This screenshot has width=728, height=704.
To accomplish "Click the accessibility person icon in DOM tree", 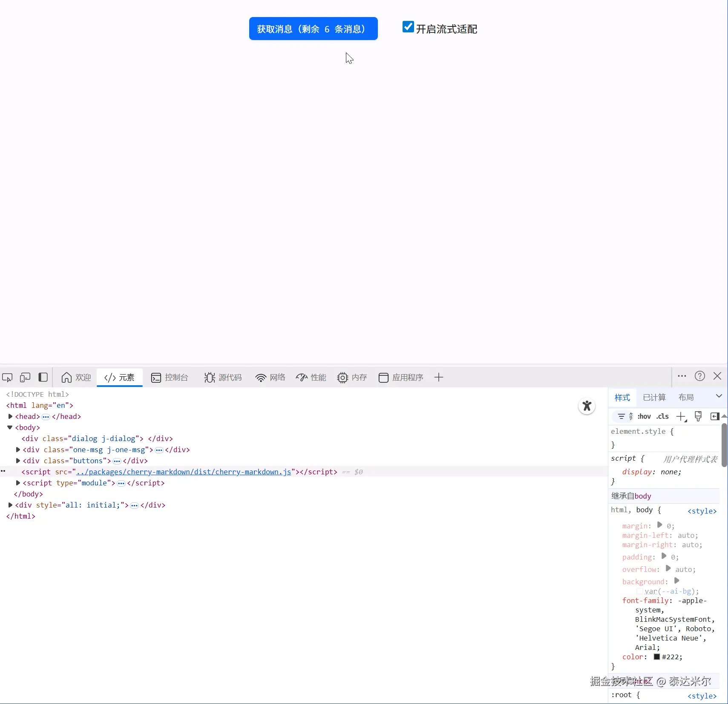I will [x=587, y=406].
